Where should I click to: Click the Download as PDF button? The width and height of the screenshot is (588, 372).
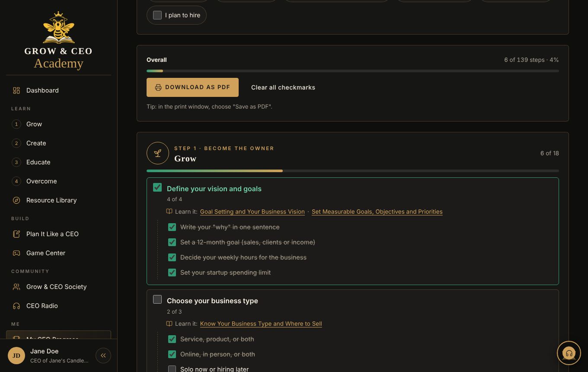192,87
